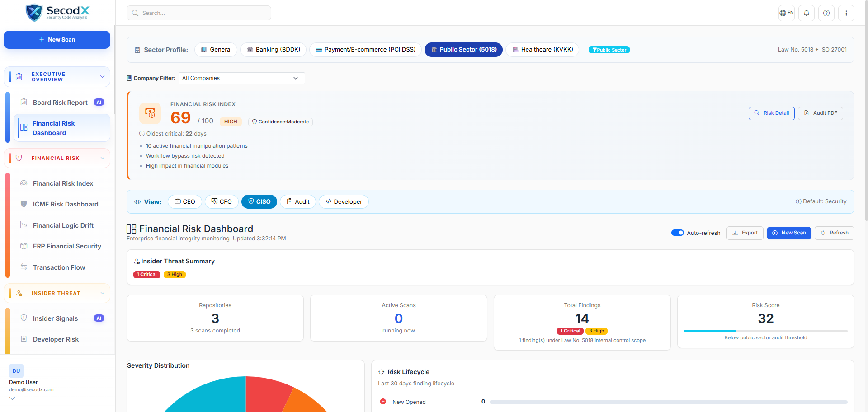868x412 pixels.
Task: Click the Financial Logic Drift chart icon
Action: pos(24,225)
